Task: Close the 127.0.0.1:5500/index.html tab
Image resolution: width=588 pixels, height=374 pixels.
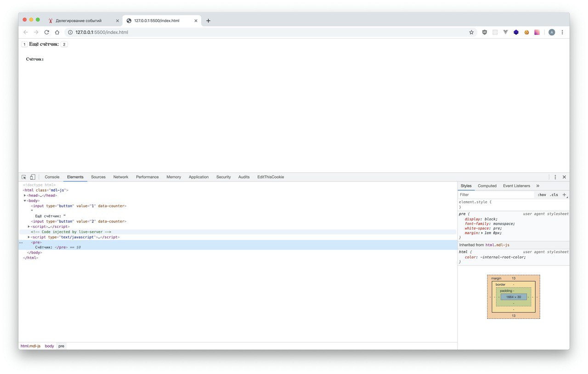Action: pyautogui.click(x=196, y=21)
